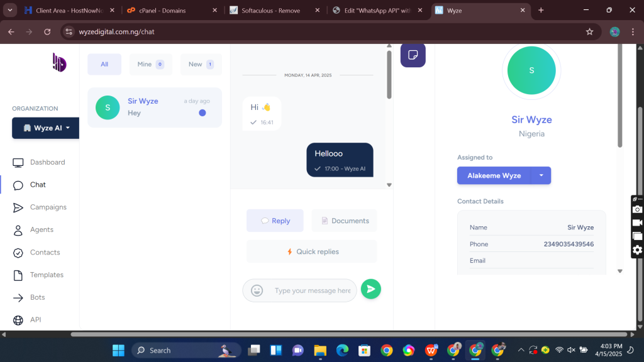Switch to Edit WhatsApp API tab

[x=377, y=10]
